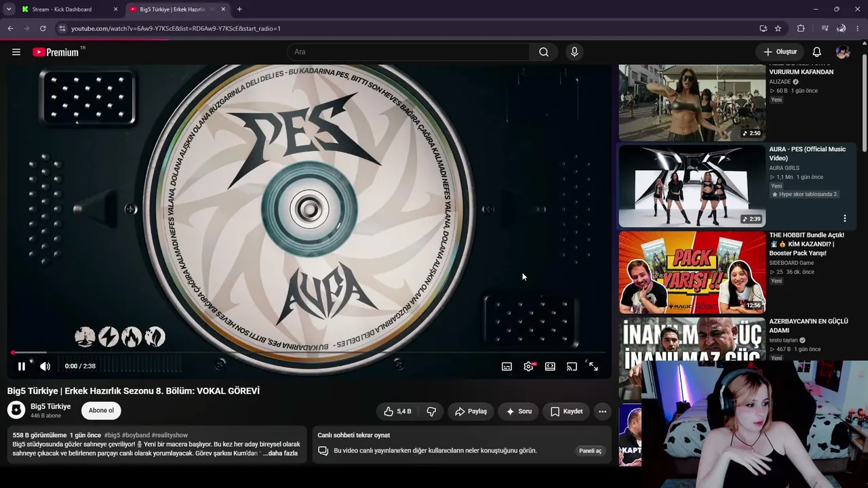Open the AURA - PES video thumbnail
Image resolution: width=868 pixels, height=488 pixels.
[x=692, y=186]
